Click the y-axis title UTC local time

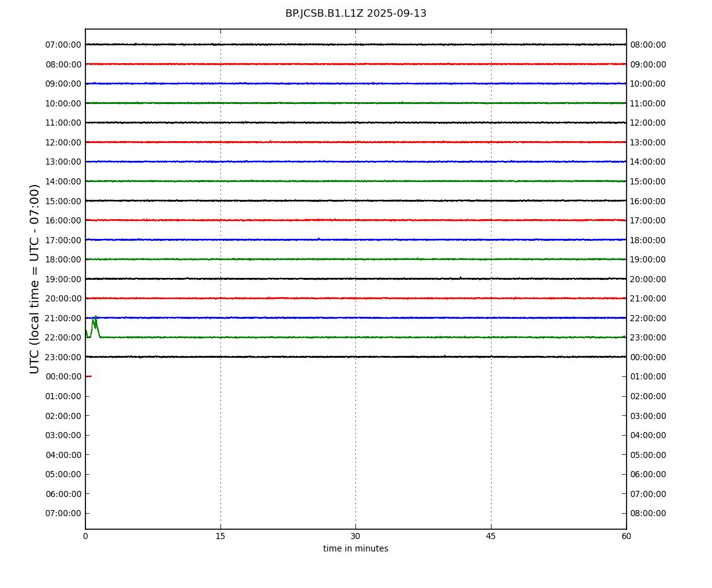[35, 279]
